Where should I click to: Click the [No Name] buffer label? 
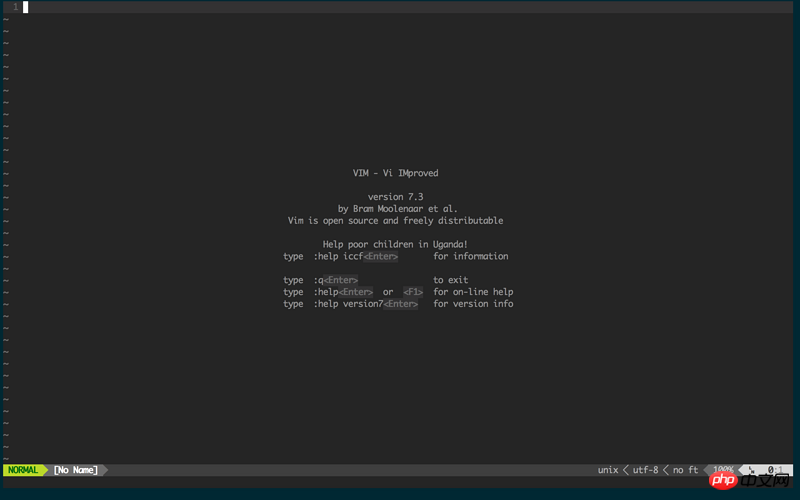tap(76, 470)
